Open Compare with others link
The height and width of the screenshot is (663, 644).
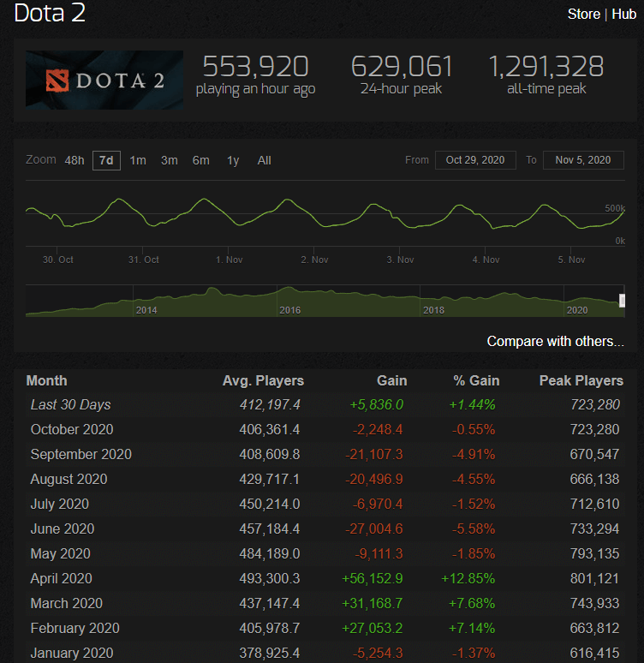(555, 341)
